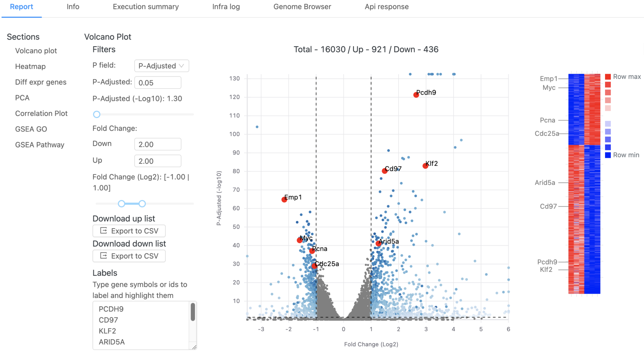Click the P-Adjusted value input field
Image resolution: width=644 pixels, height=351 pixels.
pyautogui.click(x=158, y=82)
